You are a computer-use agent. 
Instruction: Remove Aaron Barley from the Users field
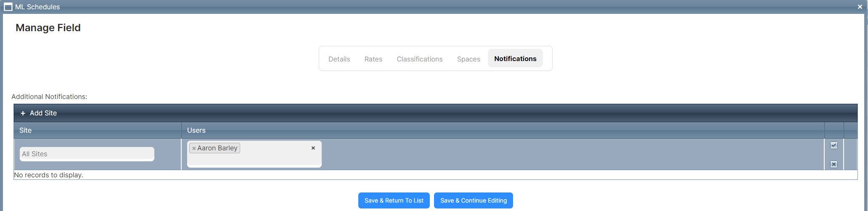tap(194, 148)
